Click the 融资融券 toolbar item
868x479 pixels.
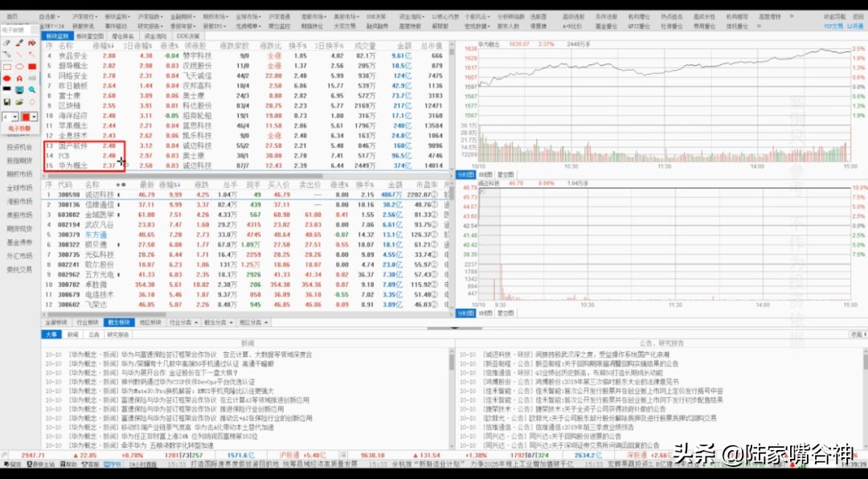click(x=377, y=26)
